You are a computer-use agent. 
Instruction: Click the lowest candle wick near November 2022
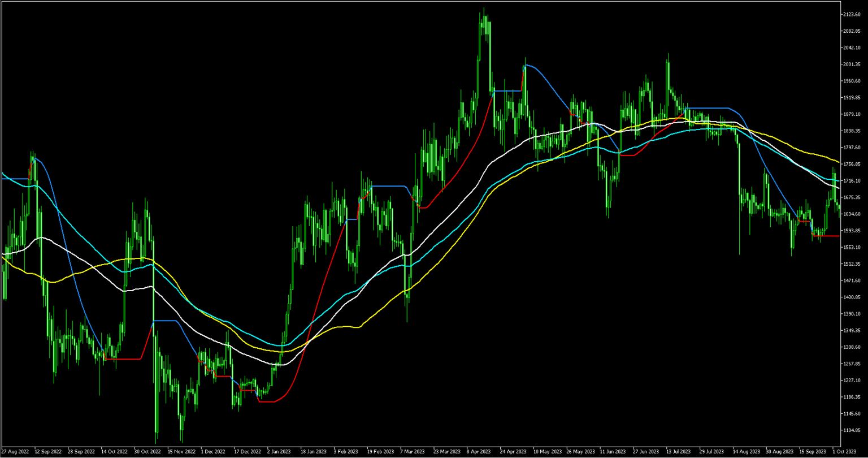point(156,443)
